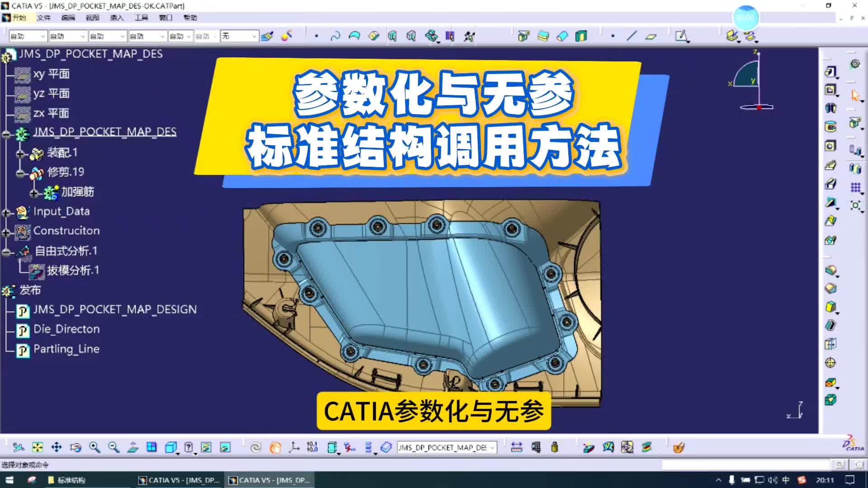Select the Partling_Line publication in tree
868x488 pixels.
point(66,349)
